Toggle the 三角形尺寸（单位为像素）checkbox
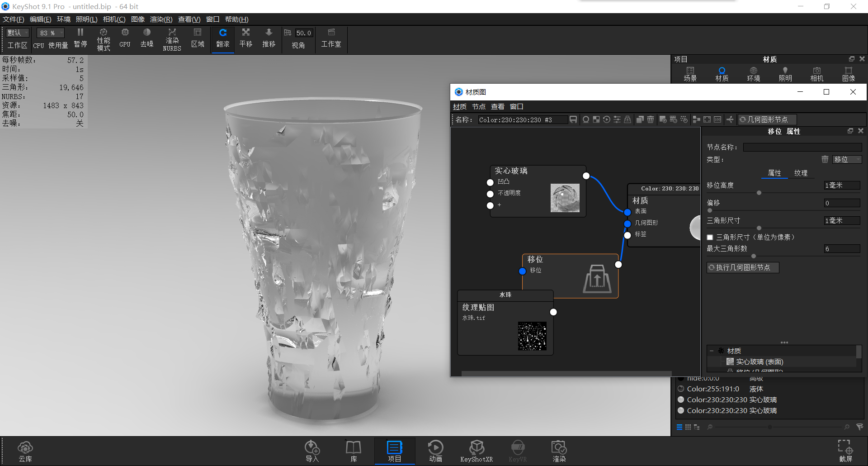The image size is (868, 466). coord(710,237)
